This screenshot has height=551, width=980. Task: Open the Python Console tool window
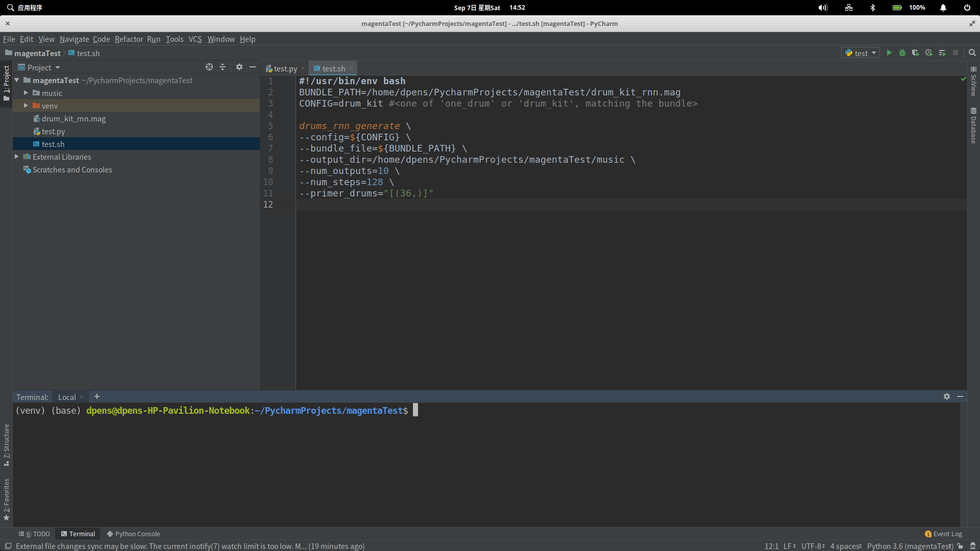(x=133, y=534)
